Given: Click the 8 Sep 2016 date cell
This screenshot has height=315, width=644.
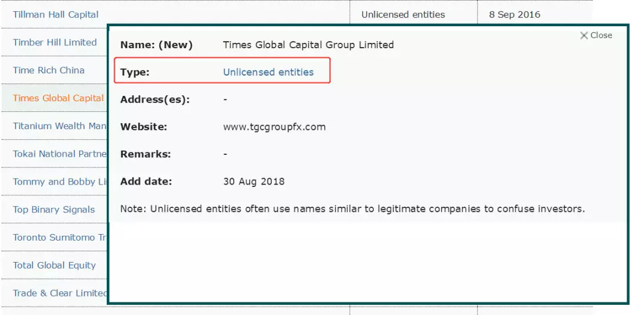Looking at the screenshot, I should point(515,15).
